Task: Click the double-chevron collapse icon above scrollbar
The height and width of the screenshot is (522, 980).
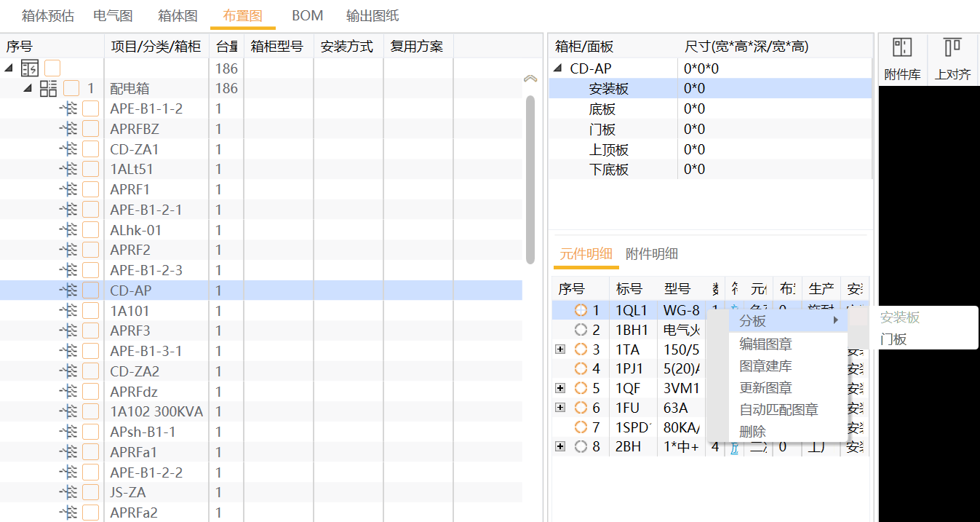Action: coord(530,78)
